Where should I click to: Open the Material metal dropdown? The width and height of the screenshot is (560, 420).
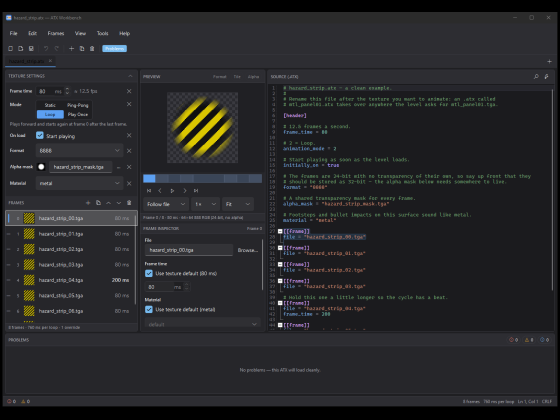(80, 183)
